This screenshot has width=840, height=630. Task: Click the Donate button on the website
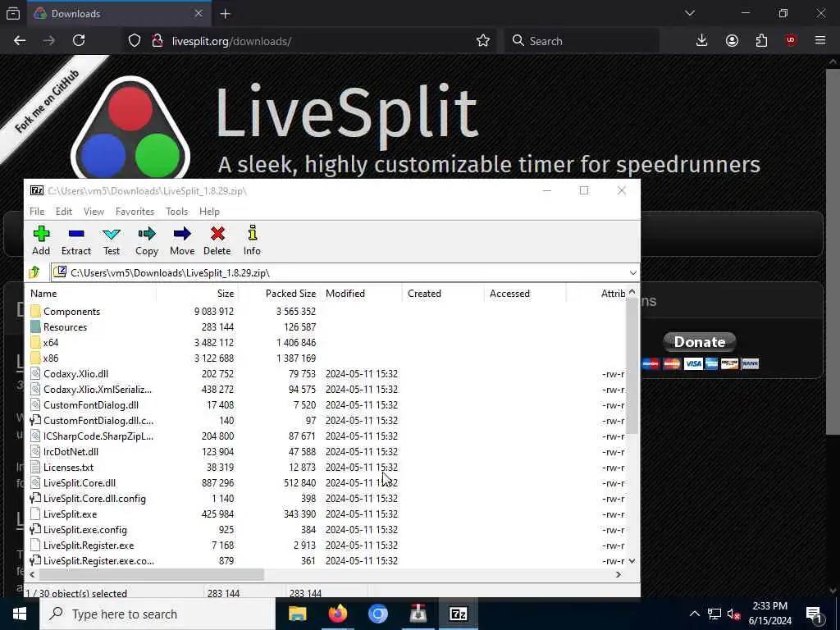[699, 342]
